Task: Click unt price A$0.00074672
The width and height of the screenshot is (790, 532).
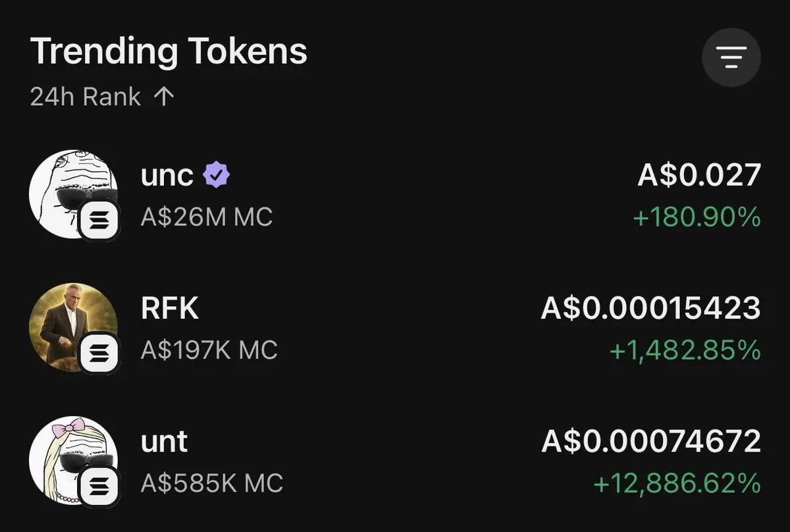Action: click(650, 440)
